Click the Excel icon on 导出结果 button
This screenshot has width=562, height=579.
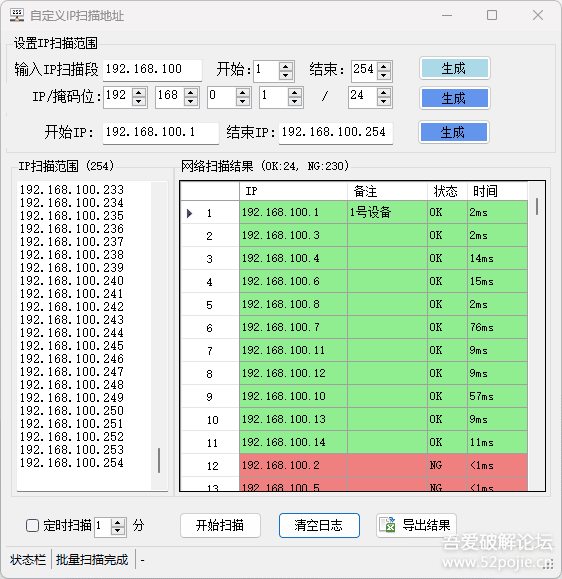pyautogui.click(x=388, y=525)
